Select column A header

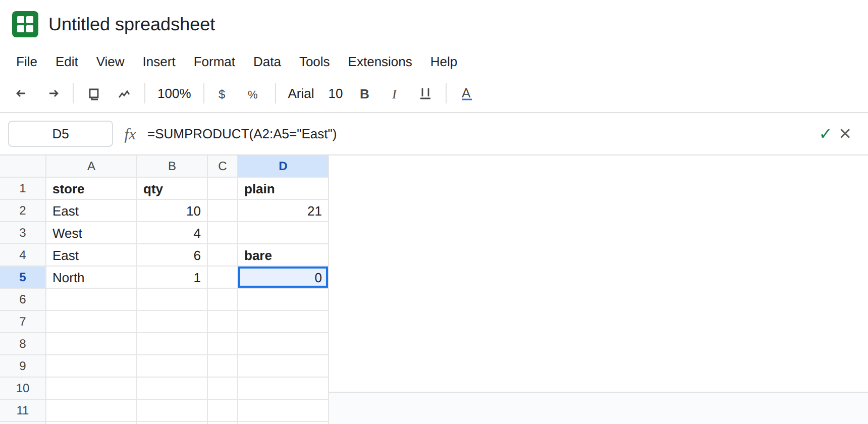coord(91,166)
